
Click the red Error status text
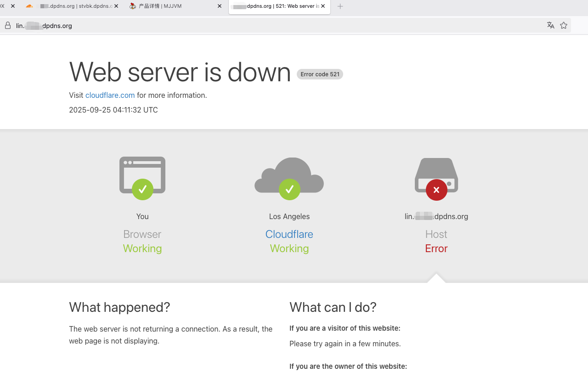click(x=436, y=248)
